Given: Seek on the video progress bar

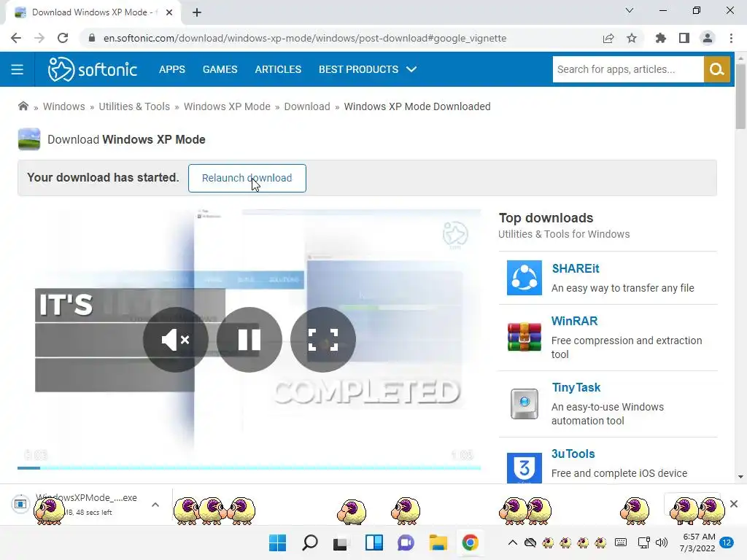Looking at the screenshot, I should pyautogui.click(x=249, y=467).
